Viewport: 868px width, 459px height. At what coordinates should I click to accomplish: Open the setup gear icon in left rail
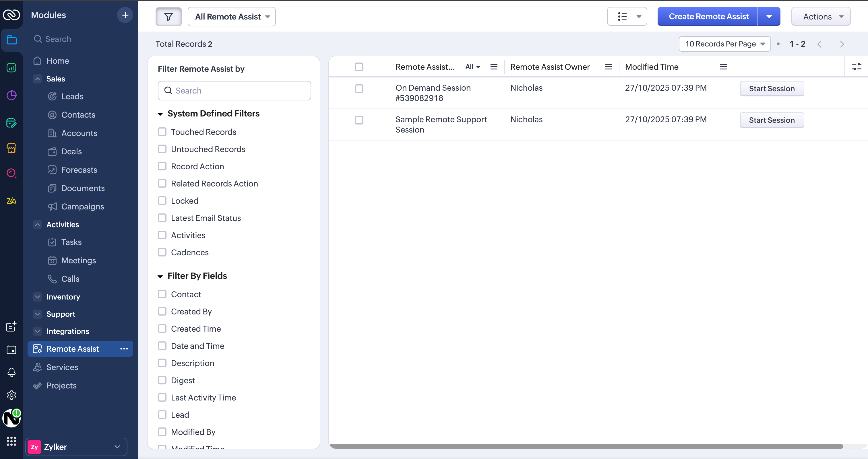[11, 395]
